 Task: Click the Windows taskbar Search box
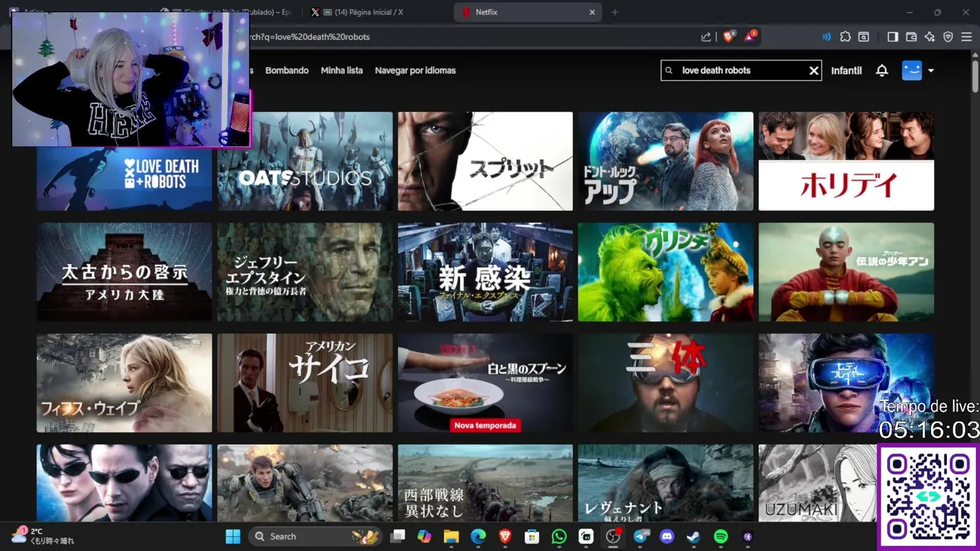tap(315, 536)
